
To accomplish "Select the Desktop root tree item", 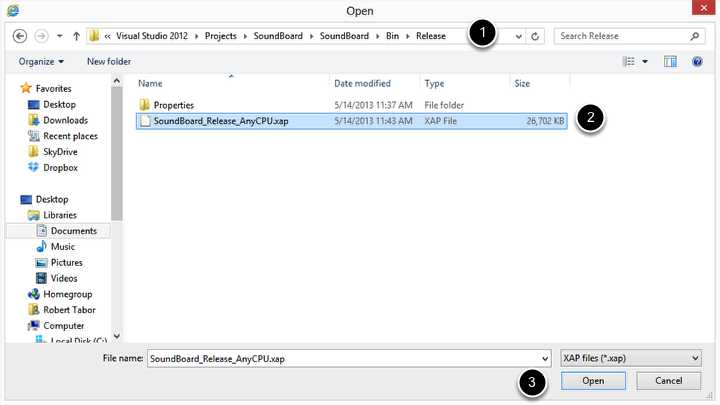I will click(x=52, y=200).
